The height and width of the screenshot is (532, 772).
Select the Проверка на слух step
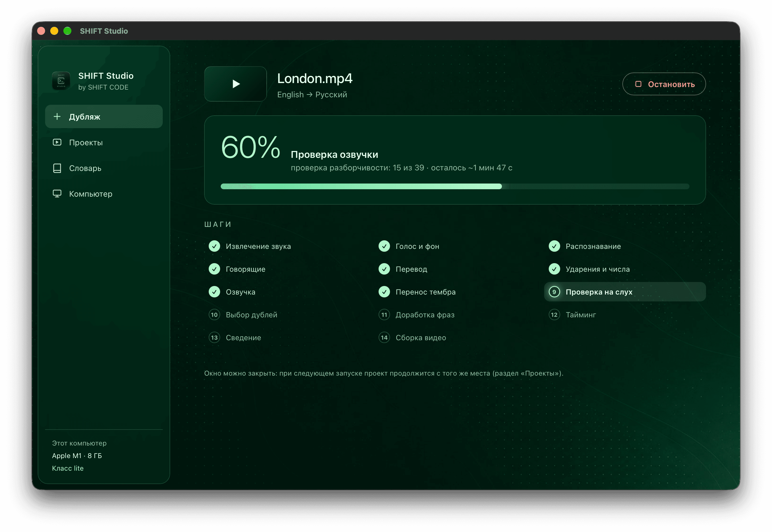pos(625,292)
